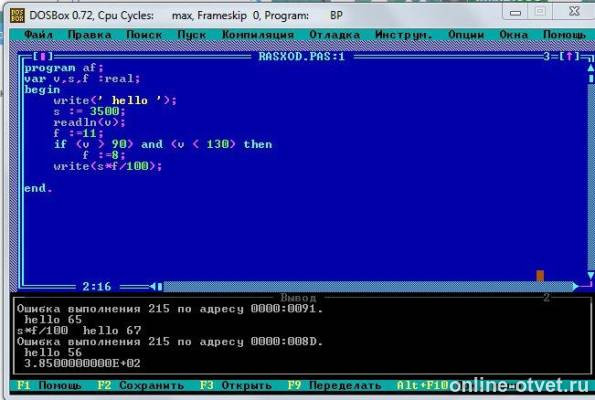Click the editor window close box
This screenshot has height=400, width=595.
[x=42, y=57]
